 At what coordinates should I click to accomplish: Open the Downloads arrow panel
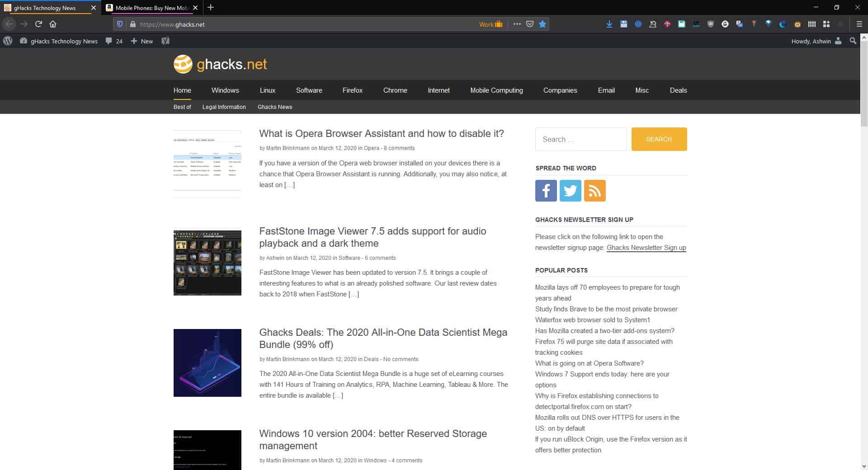pyautogui.click(x=609, y=24)
